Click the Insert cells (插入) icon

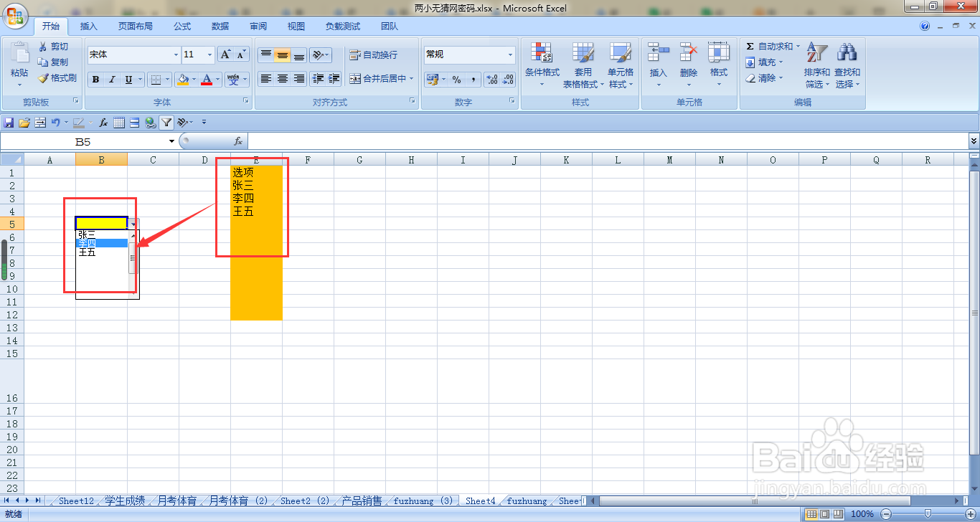(x=658, y=53)
